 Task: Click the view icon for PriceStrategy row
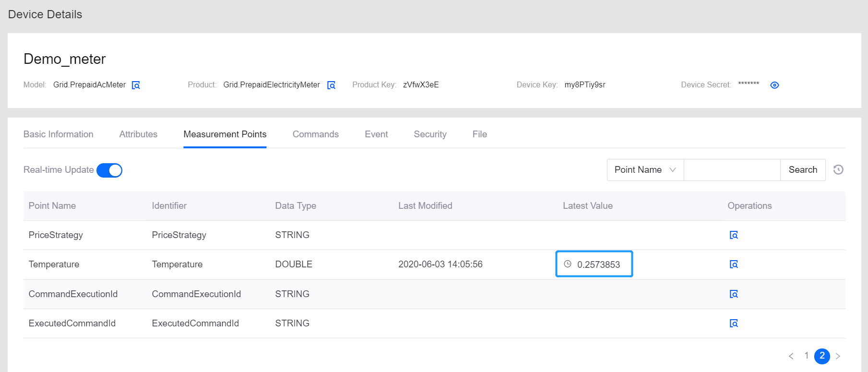tap(734, 235)
